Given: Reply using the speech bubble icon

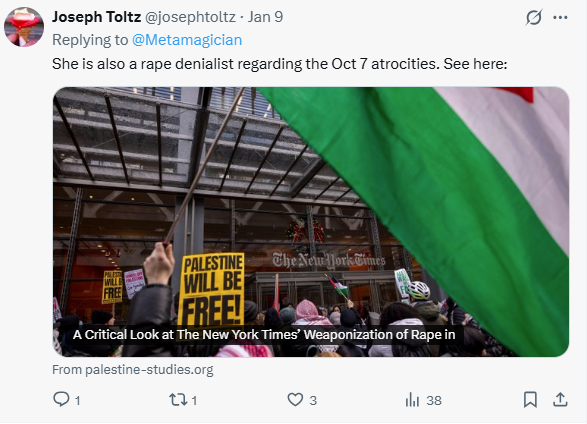Looking at the screenshot, I should (61, 399).
